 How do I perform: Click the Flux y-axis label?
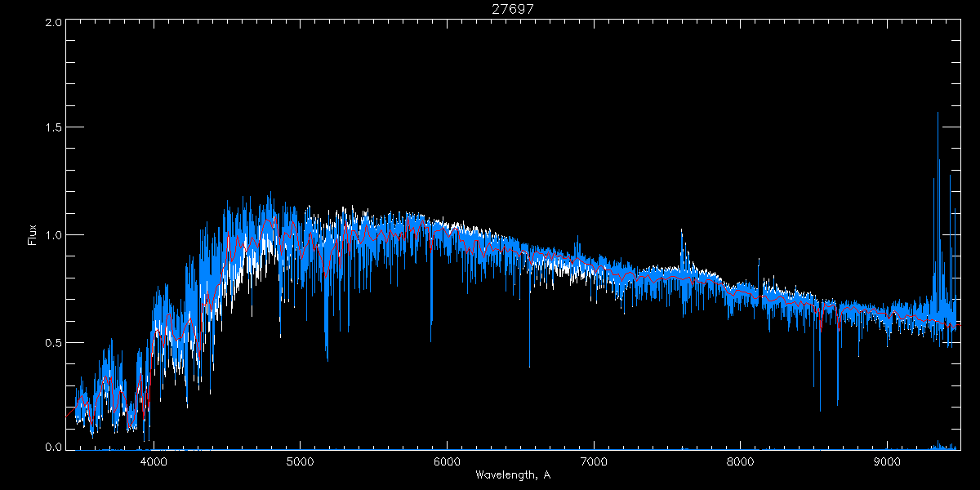click(33, 235)
